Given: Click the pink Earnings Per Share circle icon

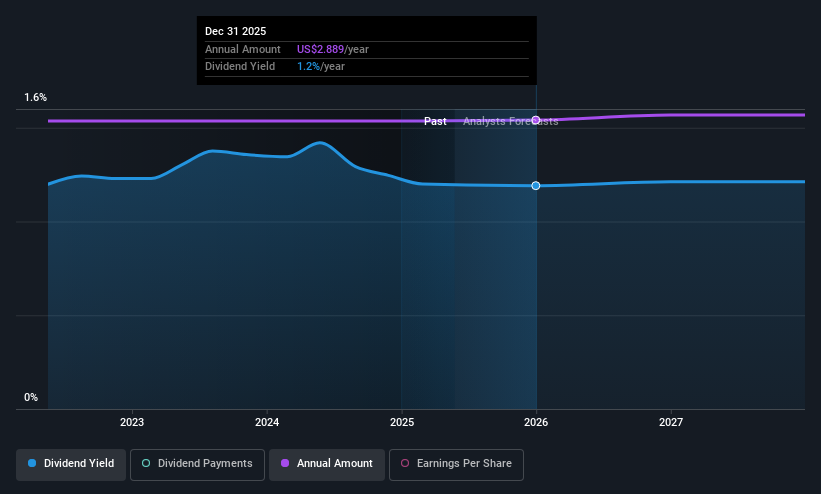Looking at the screenshot, I should coord(405,463).
